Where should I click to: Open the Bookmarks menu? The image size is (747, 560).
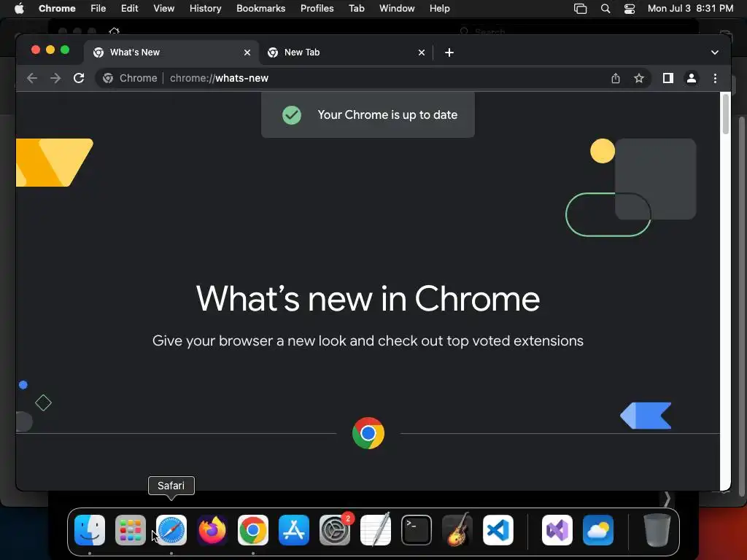pyautogui.click(x=261, y=9)
